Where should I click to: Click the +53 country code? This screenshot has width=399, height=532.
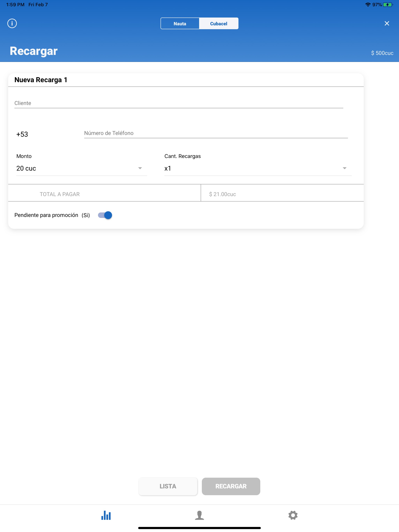22,134
